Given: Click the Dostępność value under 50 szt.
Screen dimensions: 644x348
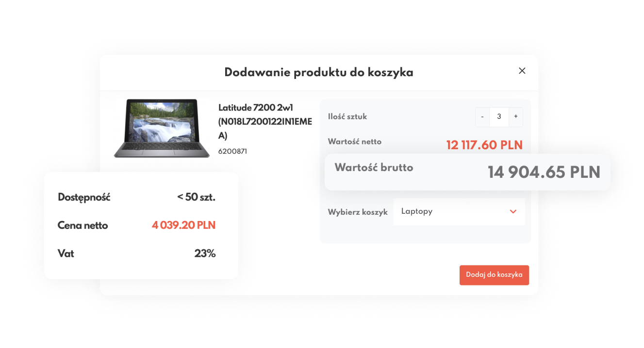Looking at the screenshot, I should tap(196, 197).
